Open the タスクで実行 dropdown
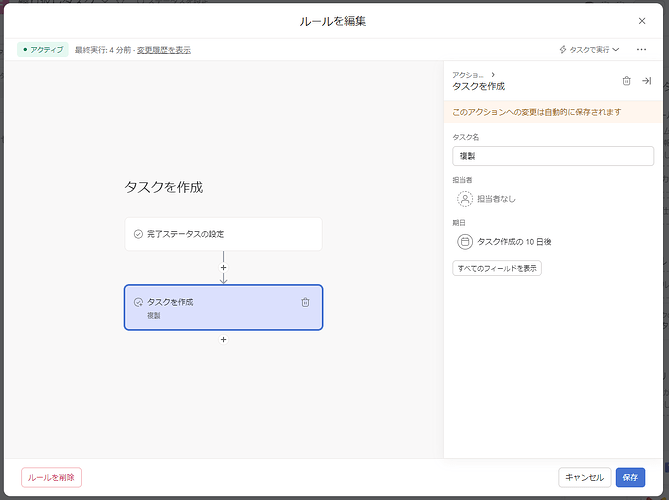 click(589, 49)
